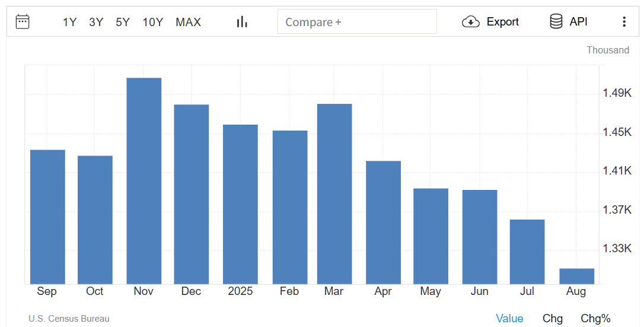Click the cloud download Export icon
The width and height of the screenshot is (644, 327).
[x=470, y=22]
